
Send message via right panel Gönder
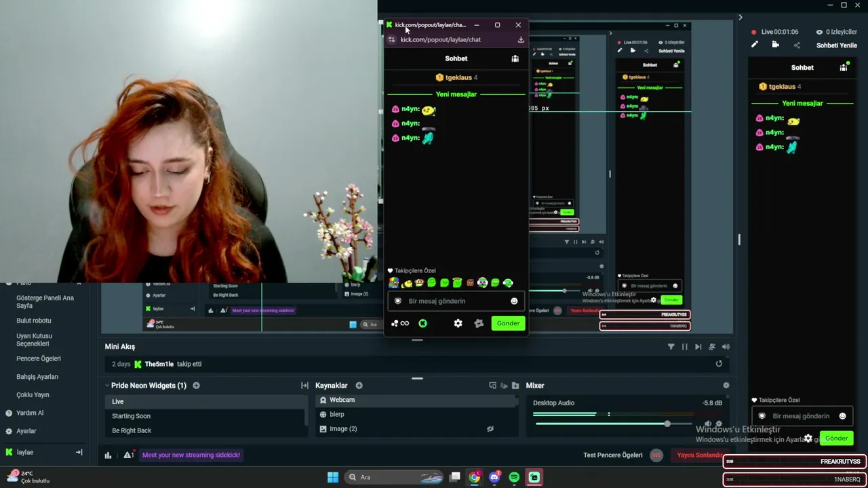(836, 439)
